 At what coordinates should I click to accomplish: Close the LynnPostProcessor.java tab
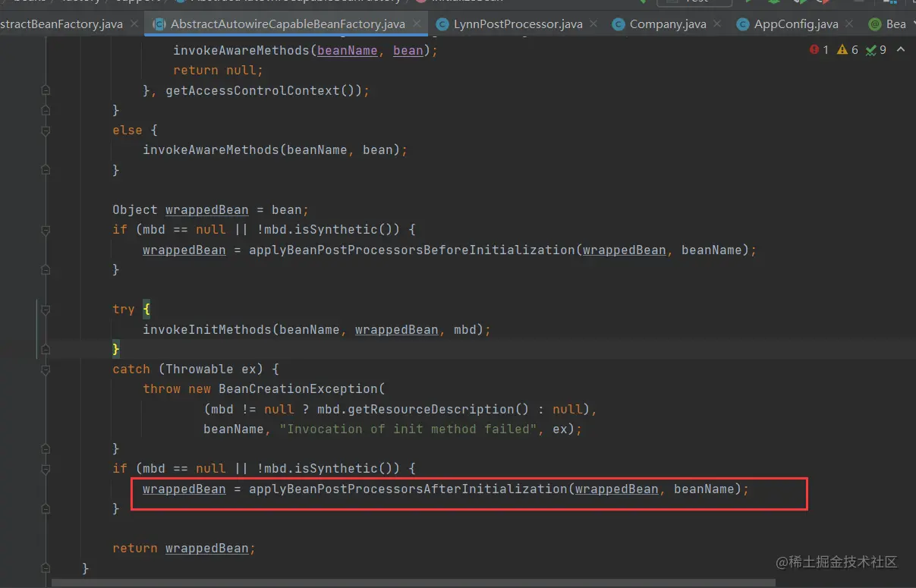coord(594,24)
